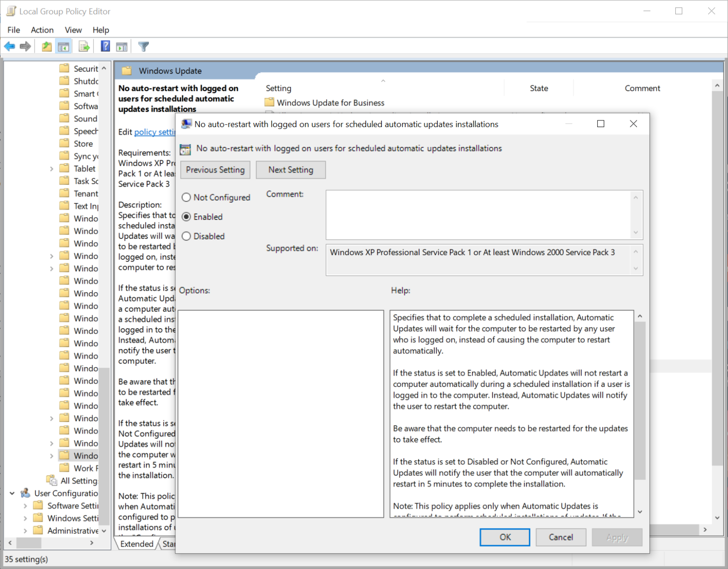The height and width of the screenshot is (569, 728).
Task: Select Enabled radio button
Action: (x=186, y=217)
